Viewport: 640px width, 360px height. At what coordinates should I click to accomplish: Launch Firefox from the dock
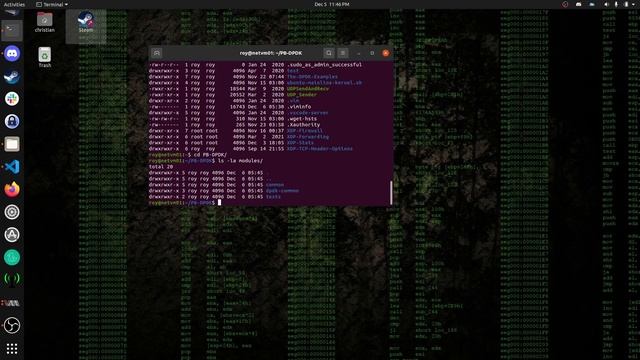12,189
